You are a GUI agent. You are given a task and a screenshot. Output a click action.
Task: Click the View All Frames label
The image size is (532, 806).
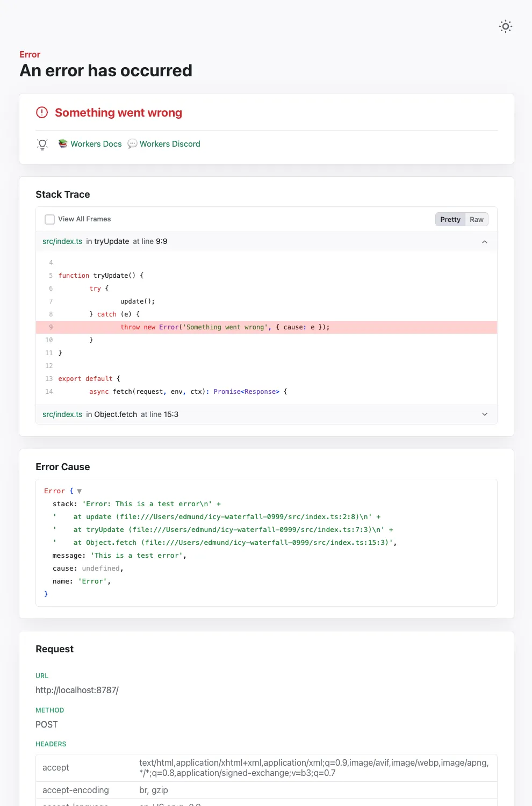tap(84, 219)
